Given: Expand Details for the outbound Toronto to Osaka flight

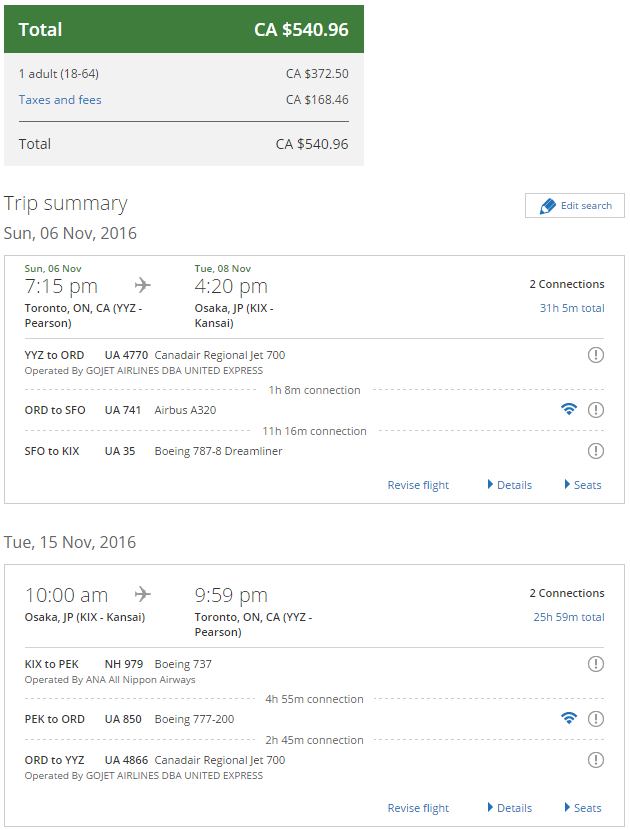Looking at the screenshot, I should click(x=509, y=485).
